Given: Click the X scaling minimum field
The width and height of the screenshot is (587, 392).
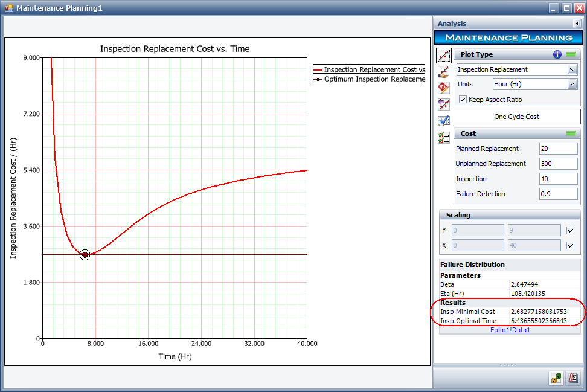Looking at the screenshot, I should [478, 245].
